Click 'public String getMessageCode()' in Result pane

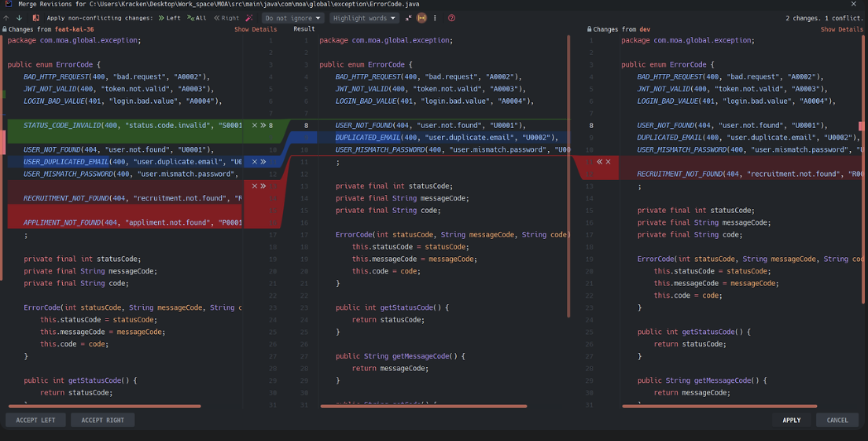tap(400, 356)
